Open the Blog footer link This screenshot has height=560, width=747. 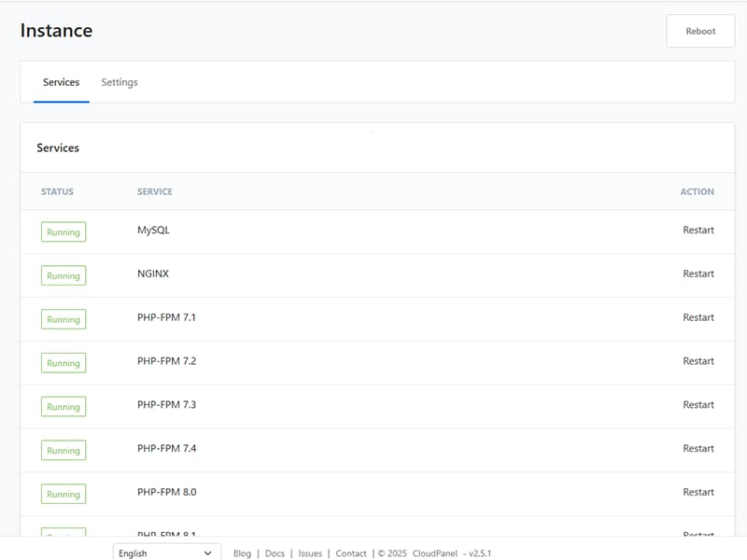tap(242, 553)
